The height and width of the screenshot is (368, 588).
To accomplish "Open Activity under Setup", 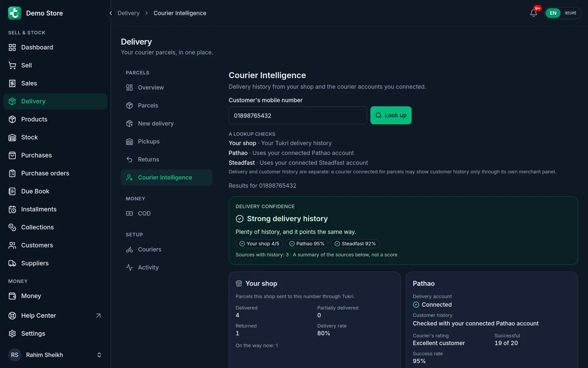I will (x=166, y=268).
